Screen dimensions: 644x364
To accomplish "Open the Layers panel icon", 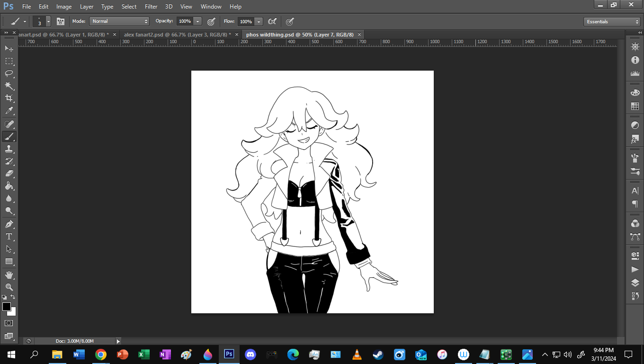I will [635, 283].
